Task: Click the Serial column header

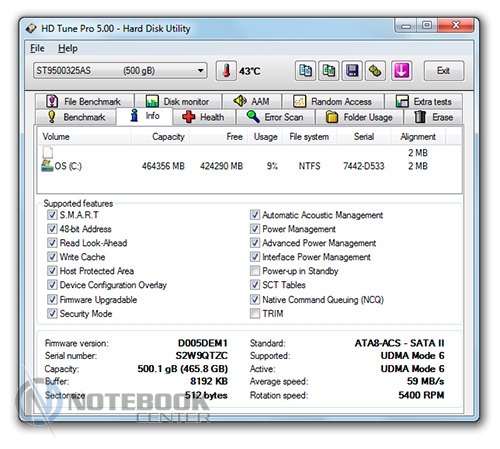Action: [363, 137]
